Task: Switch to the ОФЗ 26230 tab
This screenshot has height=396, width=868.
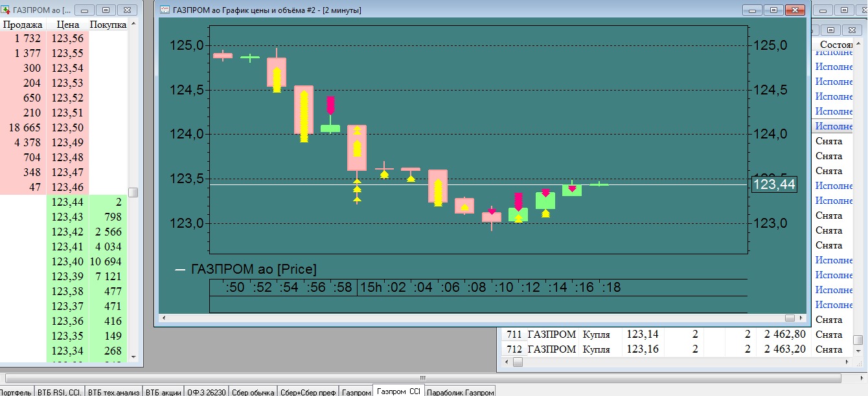Action: point(206,391)
